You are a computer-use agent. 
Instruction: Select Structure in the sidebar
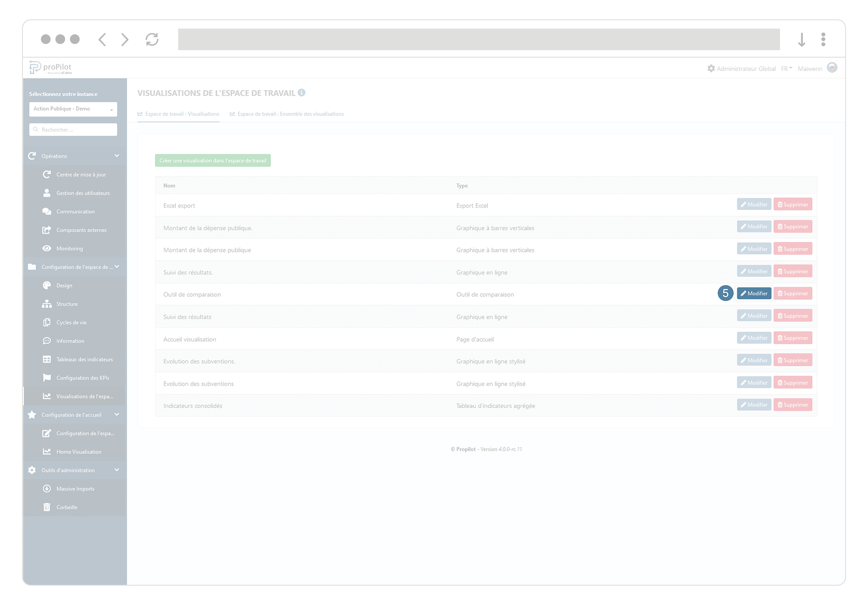pyautogui.click(x=66, y=304)
